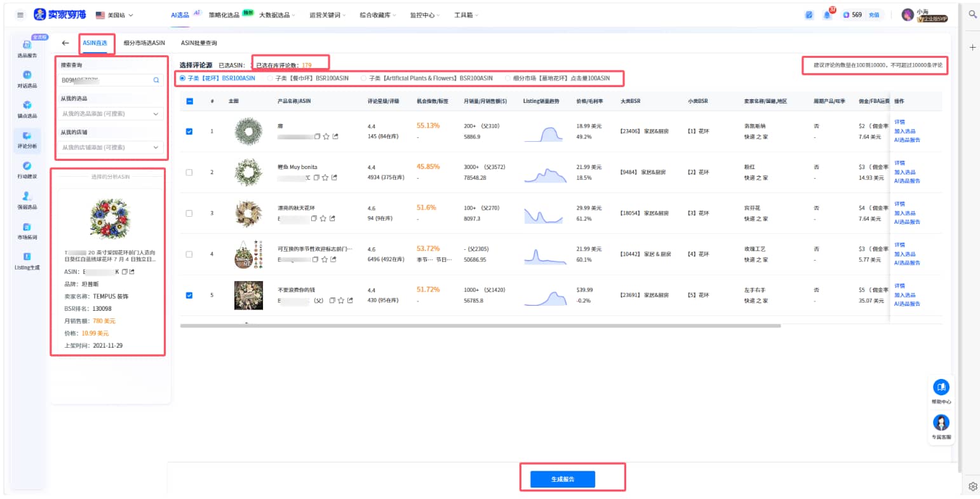Click the search magnifier in ASIN search box
The width and height of the screenshot is (980, 499).
[156, 81]
